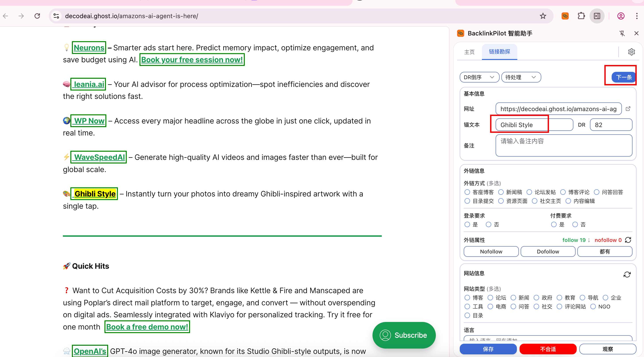644x357 pixels.
Task: Expand the DR倒序 sort dropdown
Action: pos(479,77)
